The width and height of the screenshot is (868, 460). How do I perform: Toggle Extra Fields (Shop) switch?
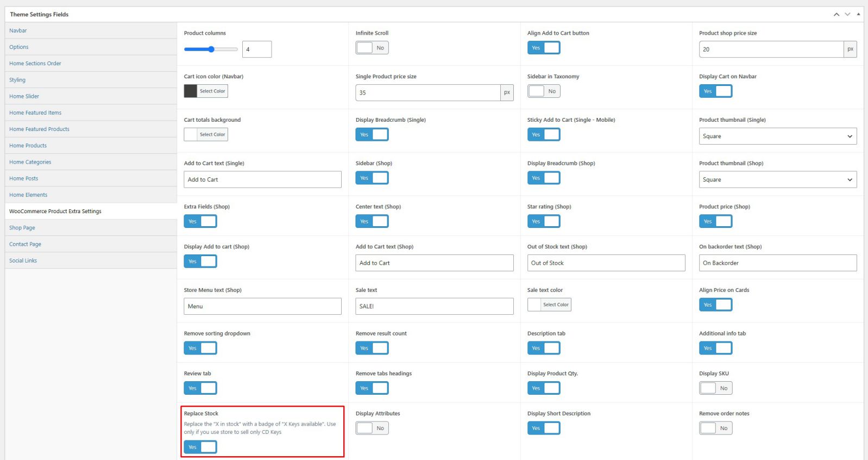coord(200,221)
